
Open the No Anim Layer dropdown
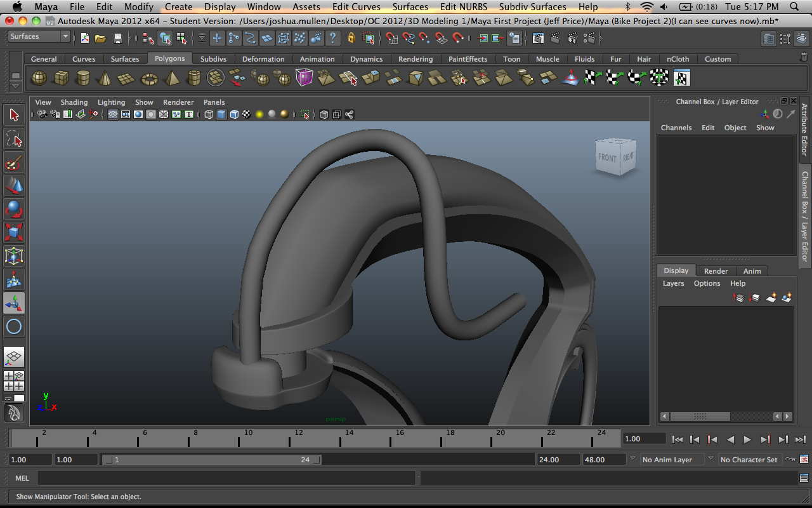672,459
